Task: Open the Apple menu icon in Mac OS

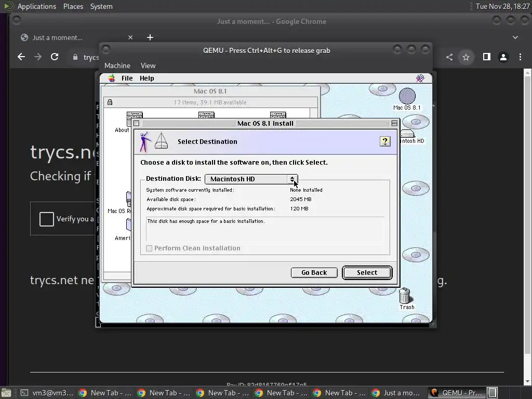Action: point(112,78)
